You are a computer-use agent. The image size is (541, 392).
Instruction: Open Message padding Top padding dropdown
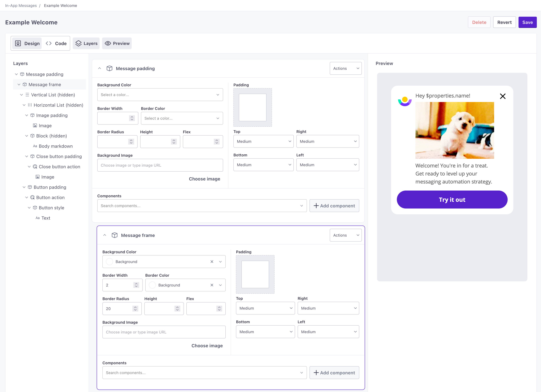click(x=263, y=141)
